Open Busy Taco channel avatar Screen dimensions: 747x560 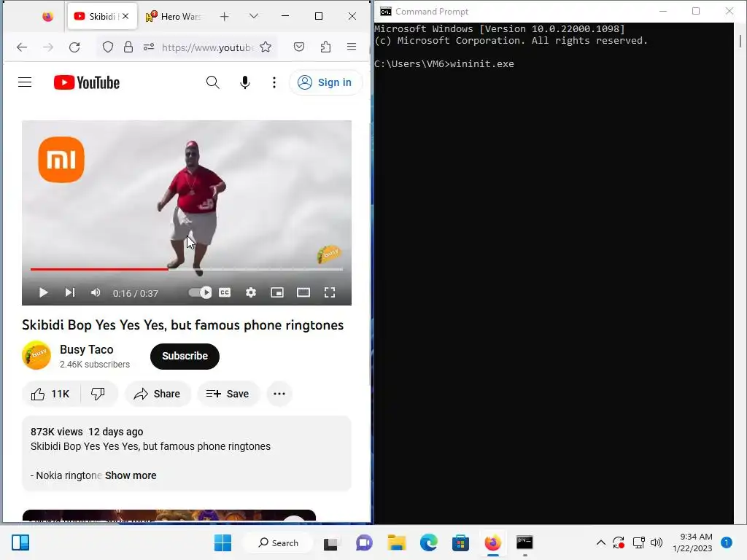(36, 355)
